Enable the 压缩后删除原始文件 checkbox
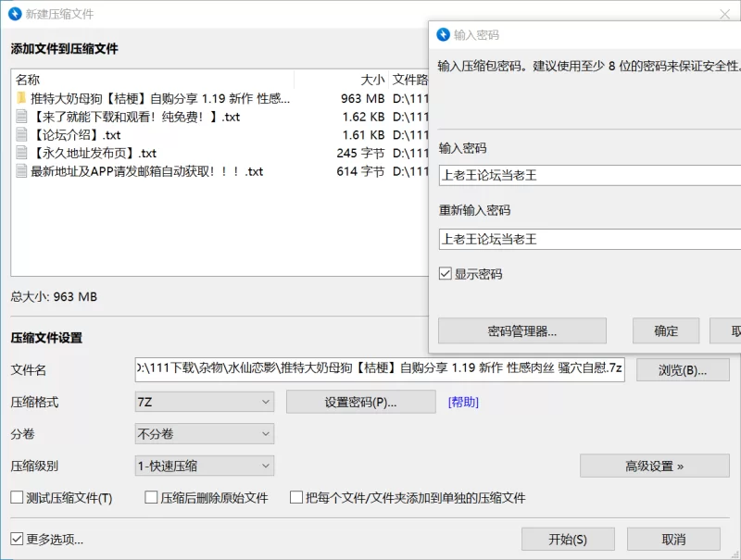The height and width of the screenshot is (560, 741). click(151, 498)
